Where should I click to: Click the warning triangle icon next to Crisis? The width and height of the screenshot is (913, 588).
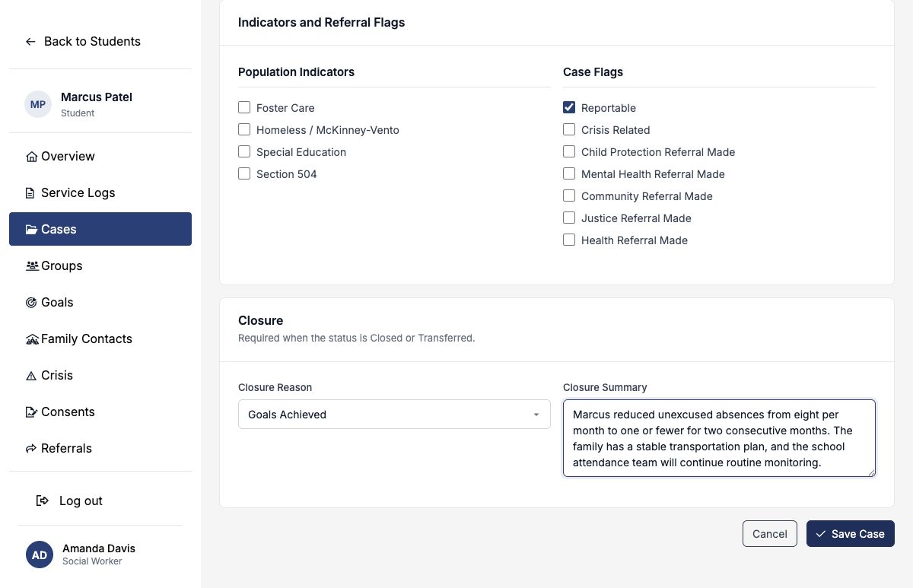click(x=31, y=376)
